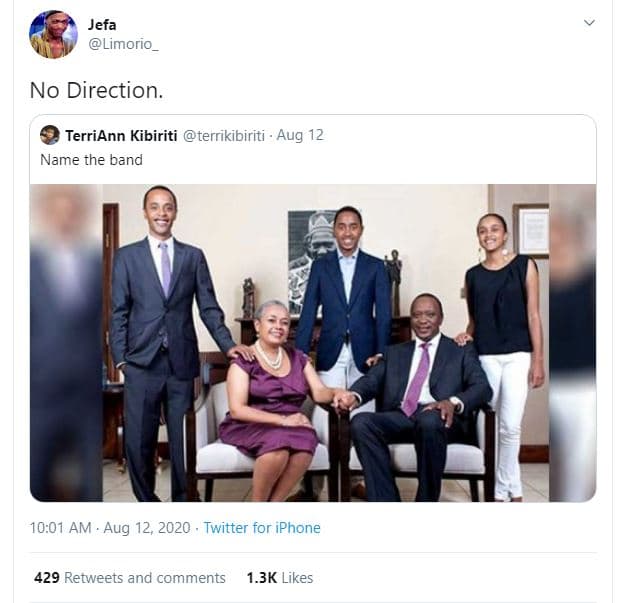Viewport: 617px width, 603px height.
Task: Click the "No Direction." tweet text
Action: [x=96, y=90]
